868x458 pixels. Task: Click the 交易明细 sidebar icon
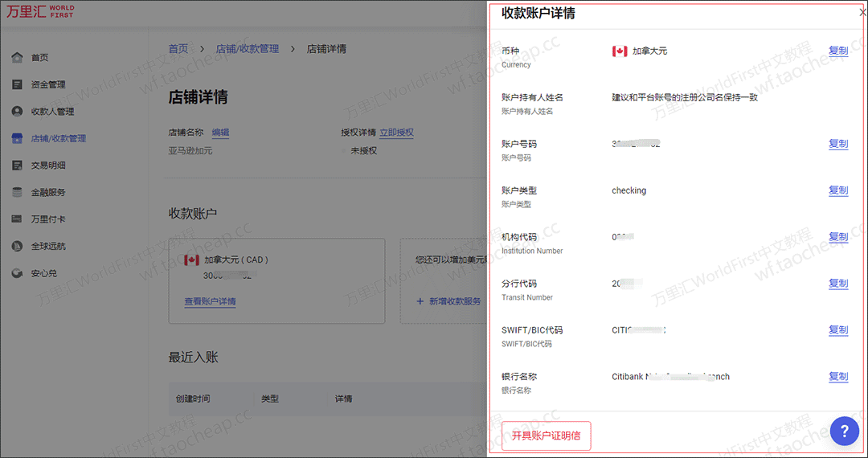pyautogui.click(x=17, y=165)
